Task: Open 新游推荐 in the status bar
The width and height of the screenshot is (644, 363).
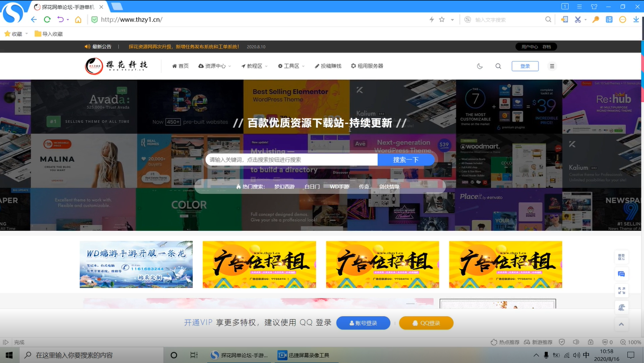Action: 539,342
